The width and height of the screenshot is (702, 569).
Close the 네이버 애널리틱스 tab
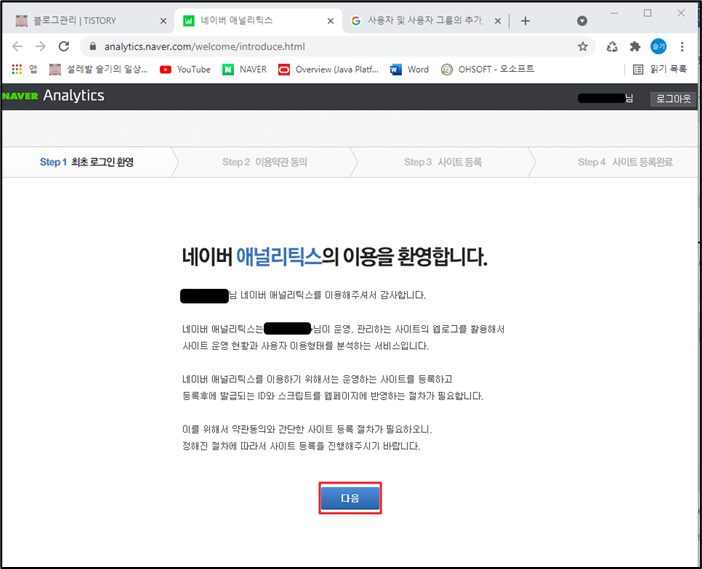pyautogui.click(x=330, y=21)
